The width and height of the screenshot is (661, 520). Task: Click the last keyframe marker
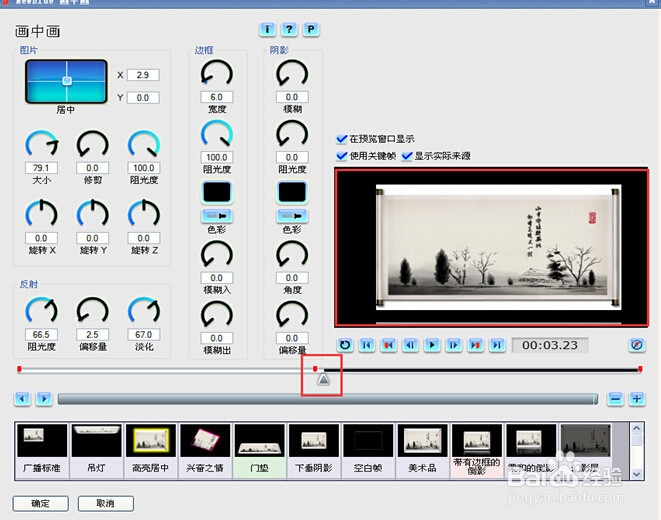(640, 369)
